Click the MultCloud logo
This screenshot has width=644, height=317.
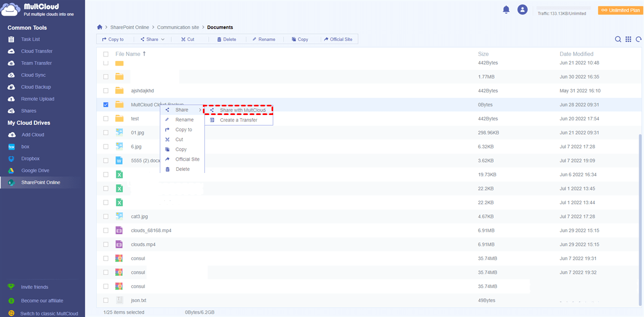[x=38, y=10]
